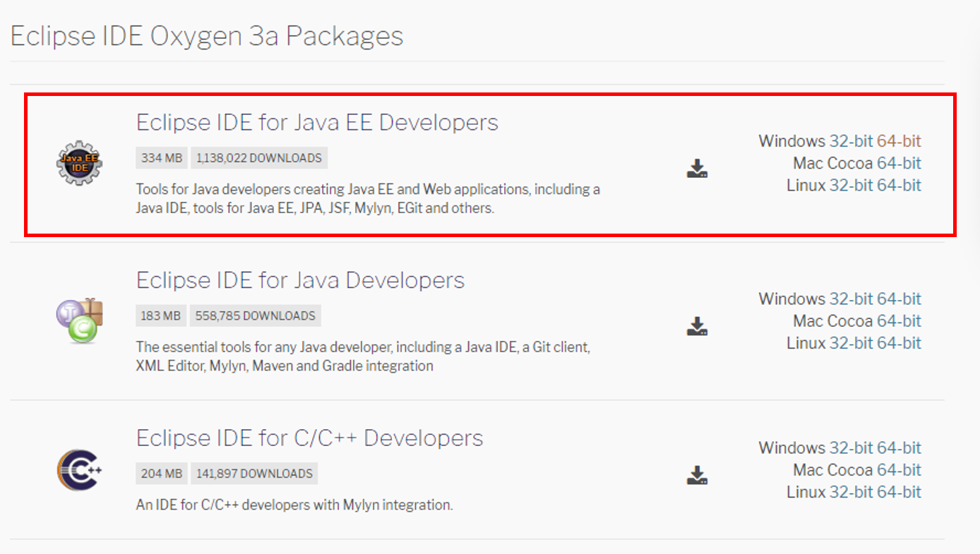Download Java Developers Windows 64-bit

[x=899, y=299]
